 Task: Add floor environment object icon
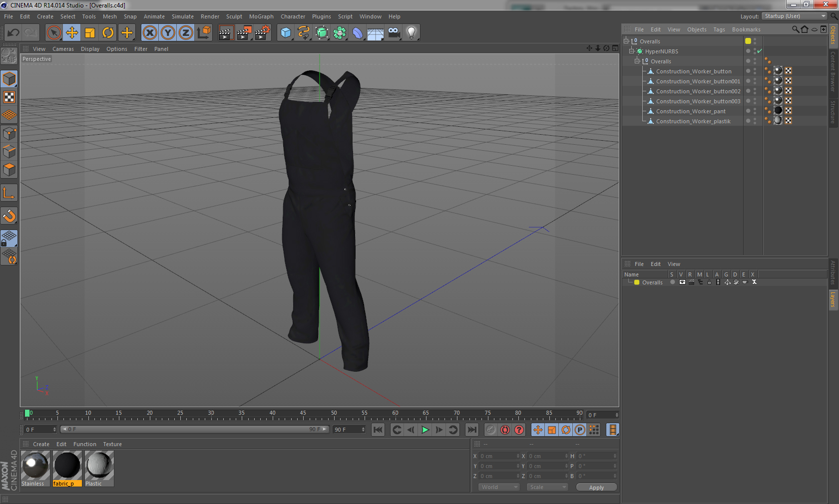[376, 33]
